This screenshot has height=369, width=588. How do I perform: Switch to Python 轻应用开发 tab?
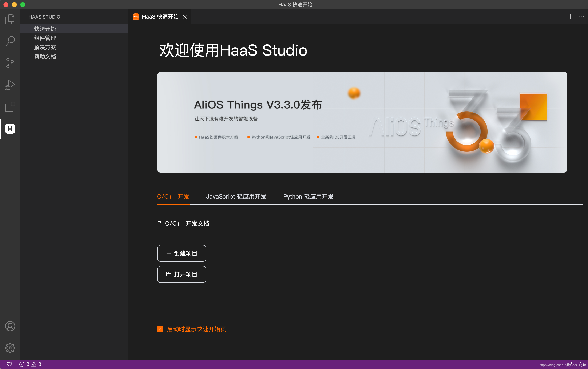[308, 196]
